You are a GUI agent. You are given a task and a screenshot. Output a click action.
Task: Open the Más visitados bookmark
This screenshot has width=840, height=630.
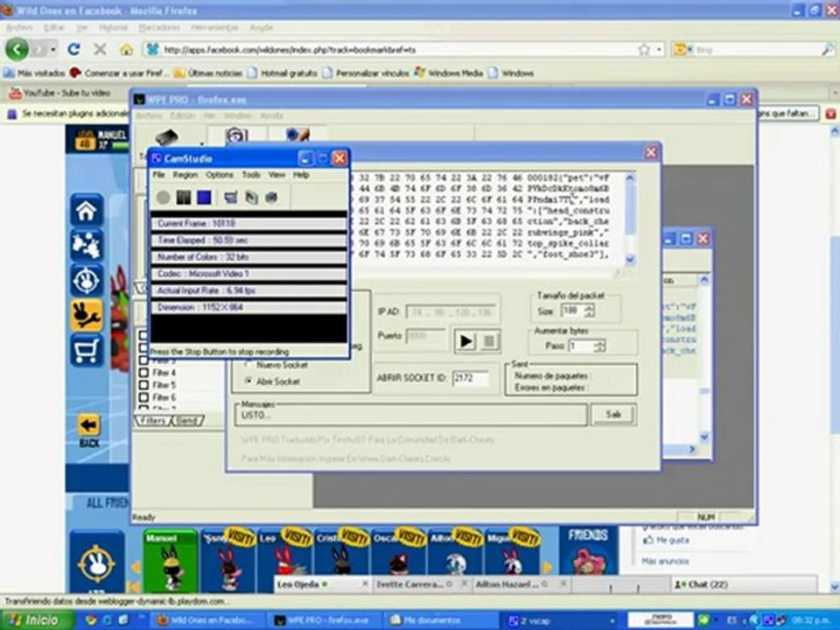pos(34,73)
